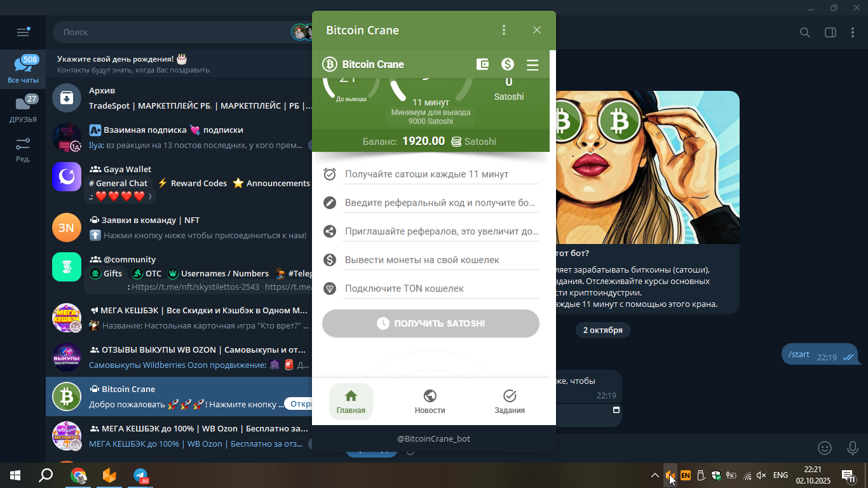The image size is (868, 488).
Task: Select 'Введите реферальный код' row
Action: (431, 203)
